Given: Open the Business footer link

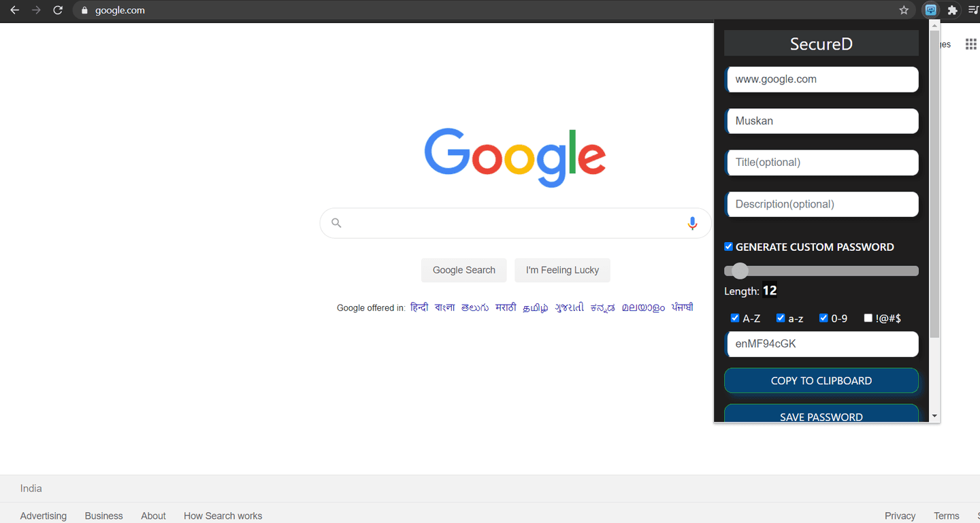Looking at the screenshot, I should click(x=103, y=516).
